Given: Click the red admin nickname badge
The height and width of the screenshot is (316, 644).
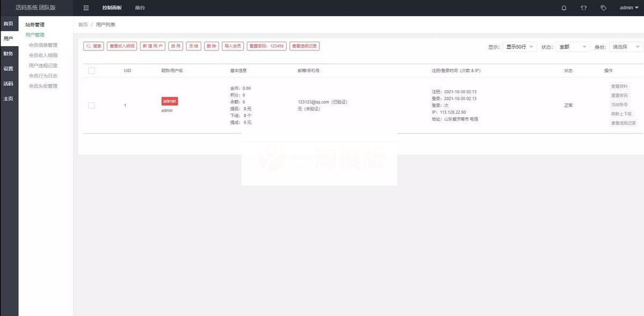Looking at the screenshot, I should point(169,100).
